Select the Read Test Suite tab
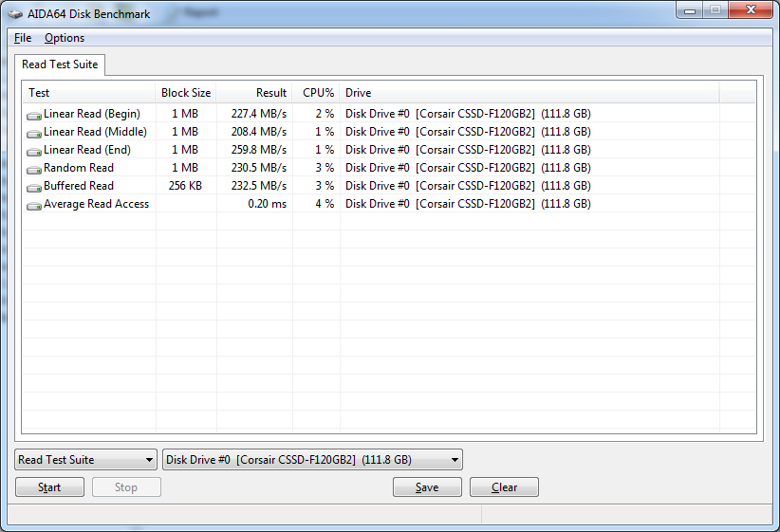Screen dimensions: 780x532 (60, 64)
